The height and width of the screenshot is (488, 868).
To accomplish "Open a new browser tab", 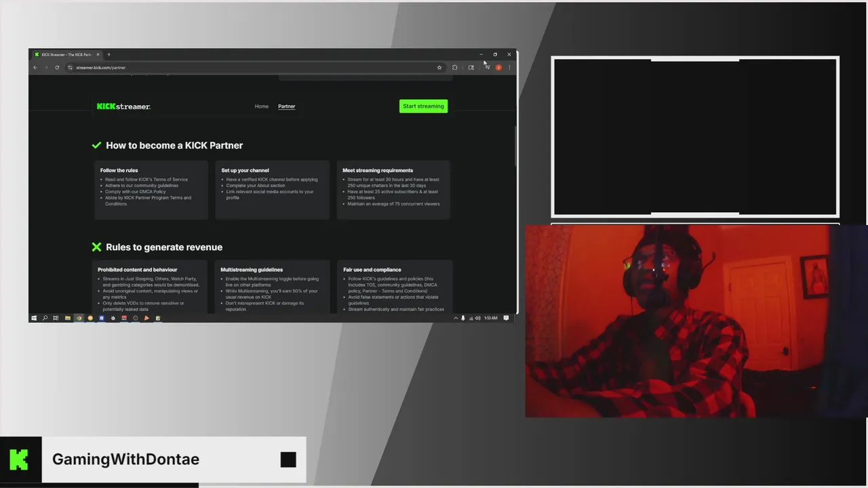I will (108, 55).
